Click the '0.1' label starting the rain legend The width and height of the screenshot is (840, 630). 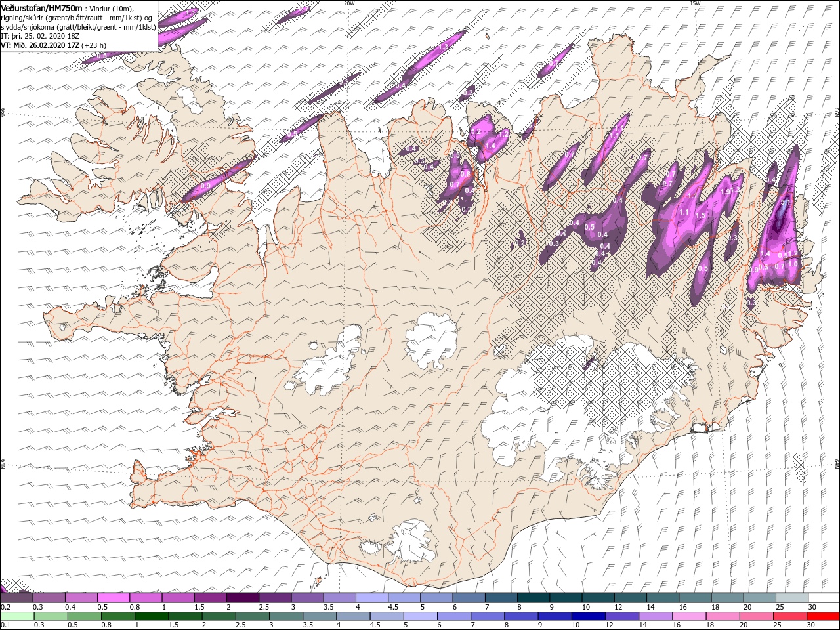coord(6,625)
